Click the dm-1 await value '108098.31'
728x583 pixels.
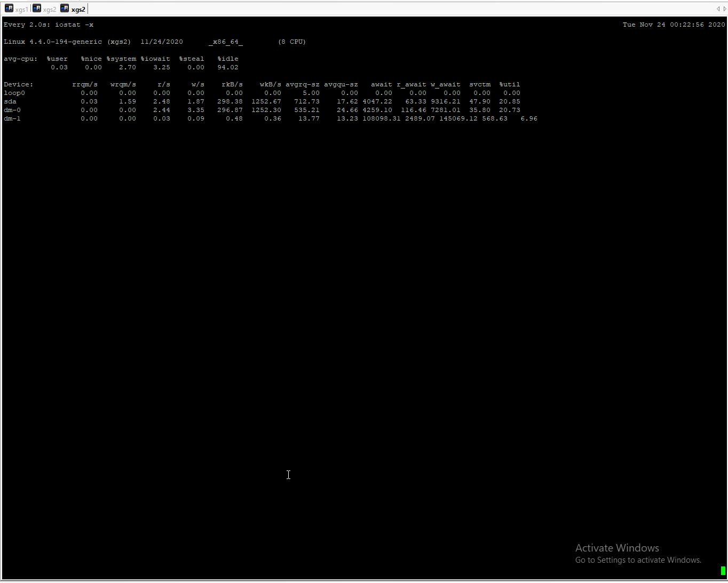click(382, 118)
